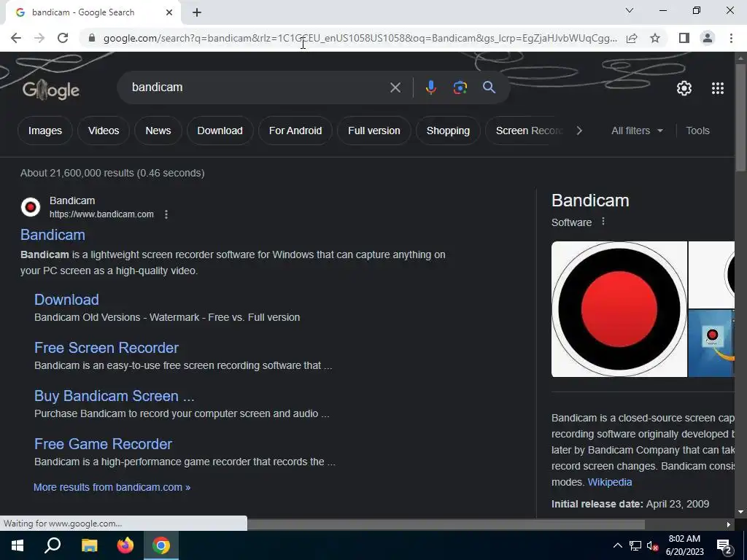This screenshot has height=560, width=747.
Task: Select the Download filter chip
Action: point(220,131)
